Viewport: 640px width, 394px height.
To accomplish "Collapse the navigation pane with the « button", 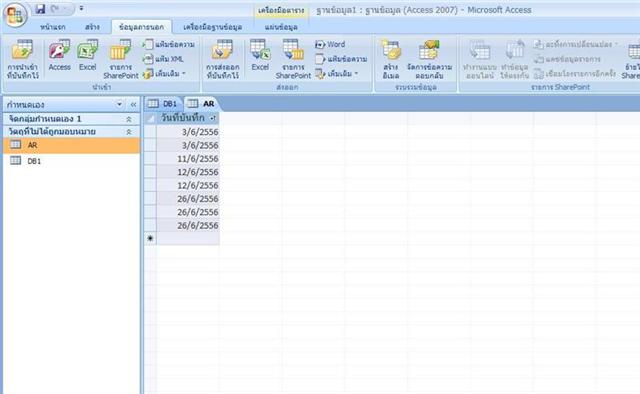I will pos(133,105).
